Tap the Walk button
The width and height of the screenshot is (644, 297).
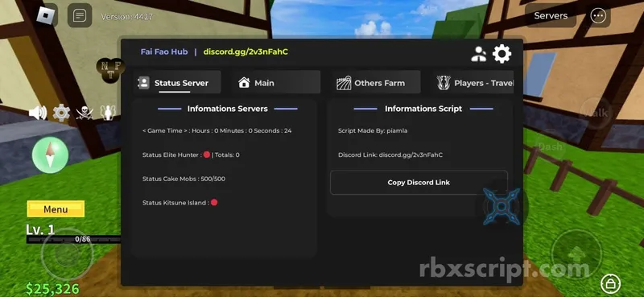tap(595, 113)
